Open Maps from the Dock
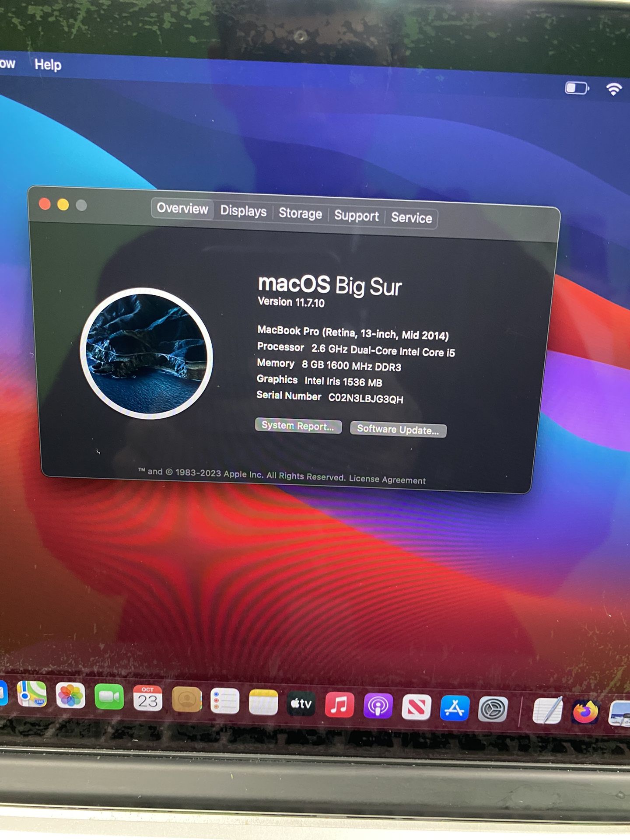 pos(32,694)
